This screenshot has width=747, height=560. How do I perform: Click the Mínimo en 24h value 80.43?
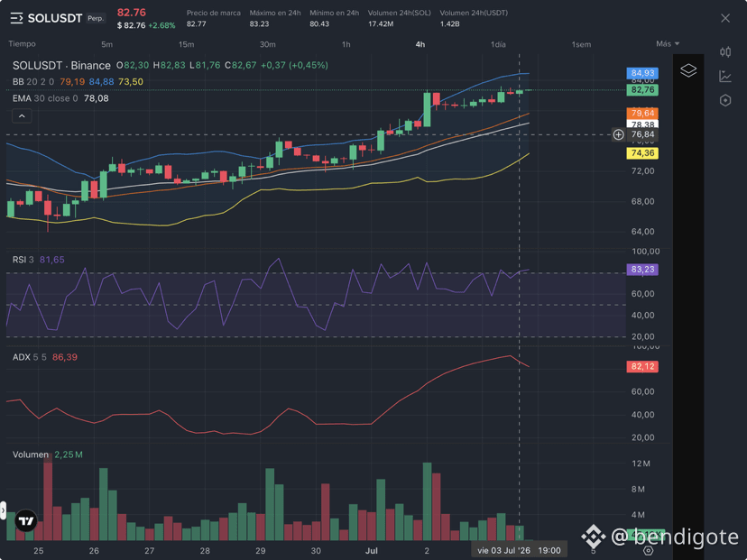[x=319, y=23]
